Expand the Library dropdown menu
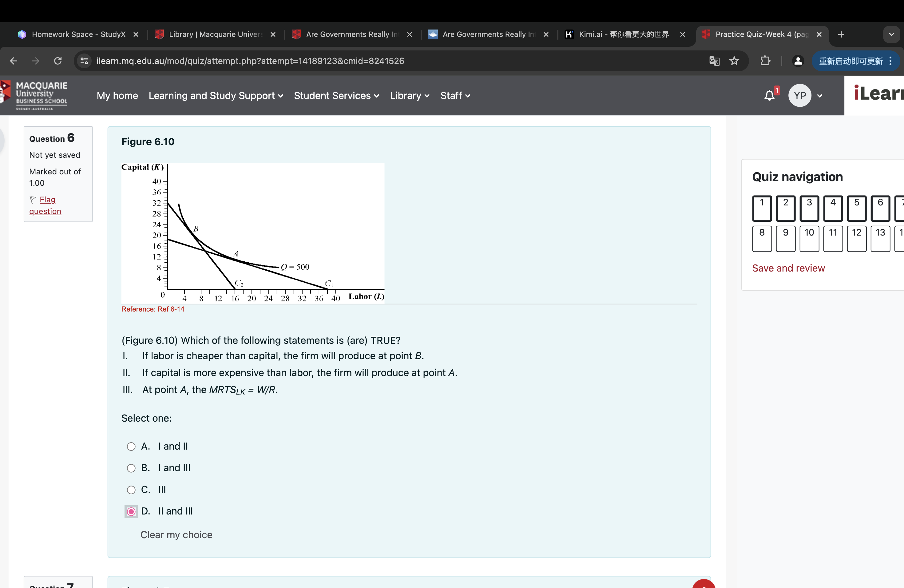This screenshot has width=904, height=588. pyautogui.click(x=410, y=96)
